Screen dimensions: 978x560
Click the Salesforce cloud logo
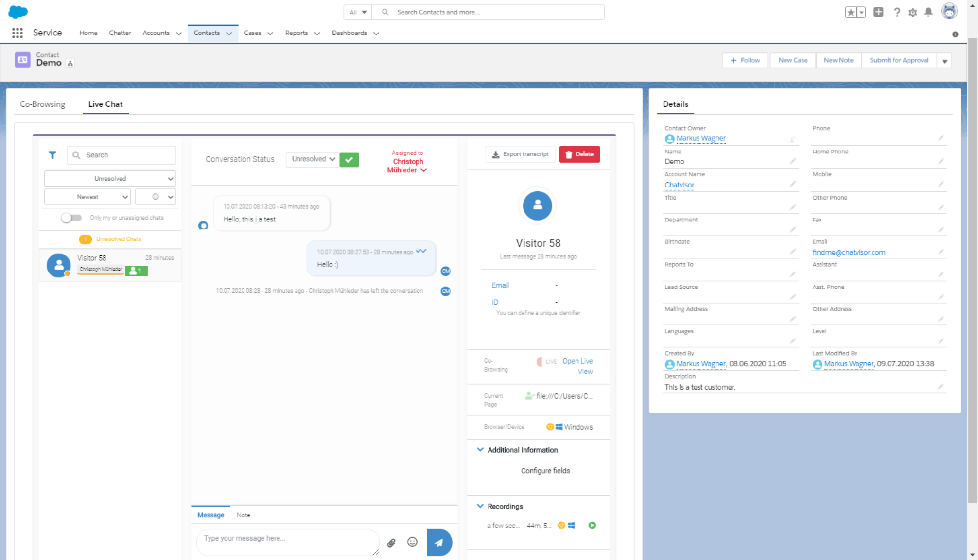tap(18, 12)
